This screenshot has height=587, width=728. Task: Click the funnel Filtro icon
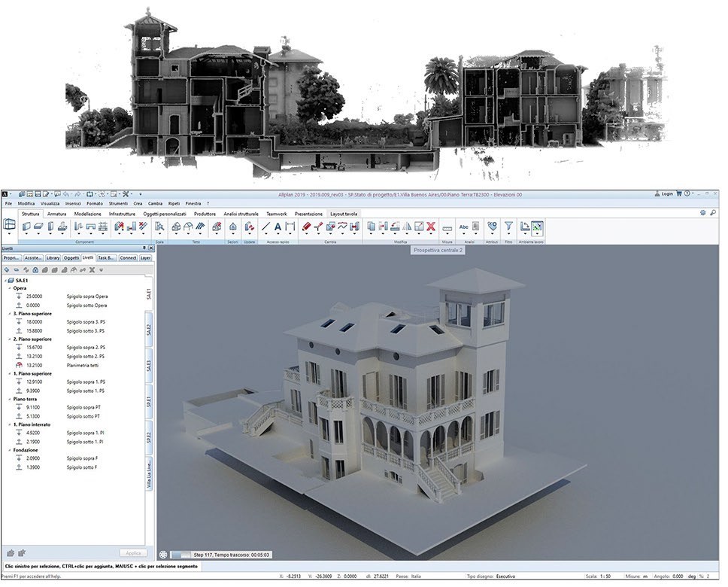click(508, 225)
